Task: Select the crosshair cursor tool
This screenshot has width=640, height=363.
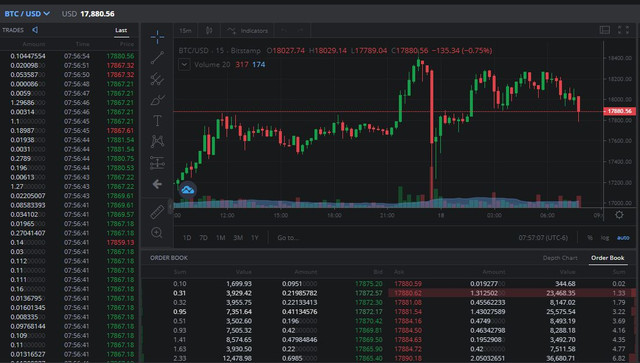Action: tap(157, 37)
